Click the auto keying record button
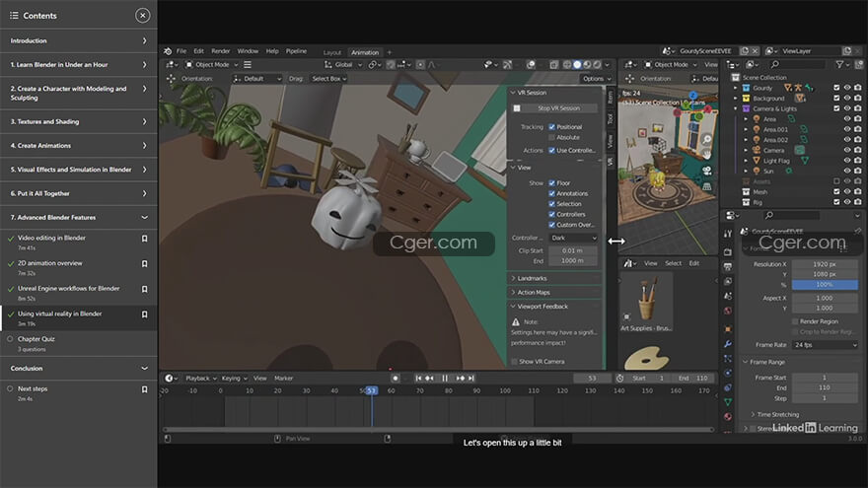Viewport: 868px width, 488px height. point(396,379)
